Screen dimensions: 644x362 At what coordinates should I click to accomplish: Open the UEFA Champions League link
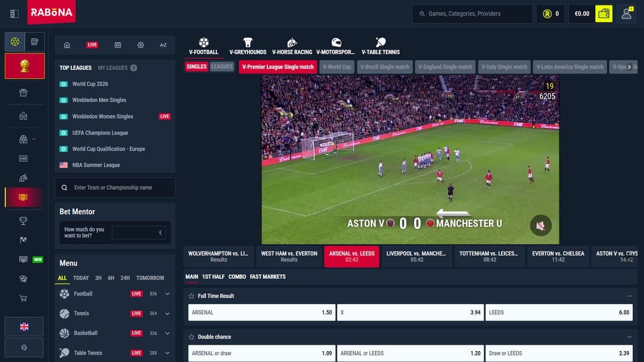[100, 133]
